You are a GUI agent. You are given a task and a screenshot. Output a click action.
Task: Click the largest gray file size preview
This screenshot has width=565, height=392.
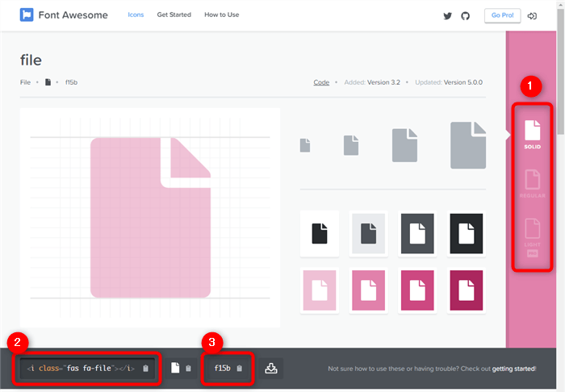coord(468,145)
